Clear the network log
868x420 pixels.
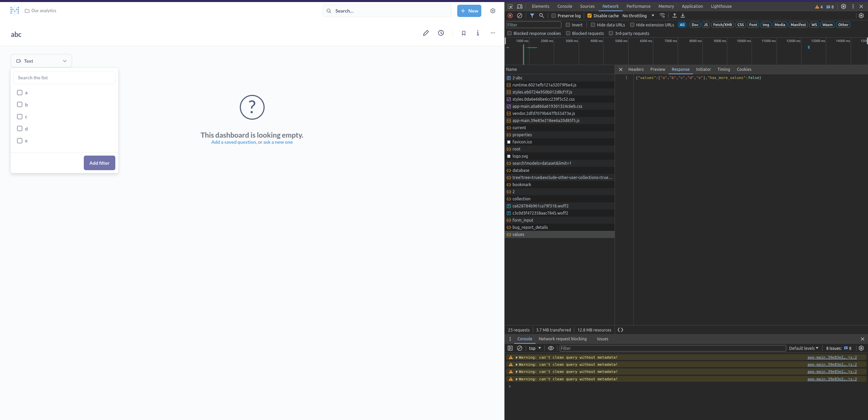point(520,16)
